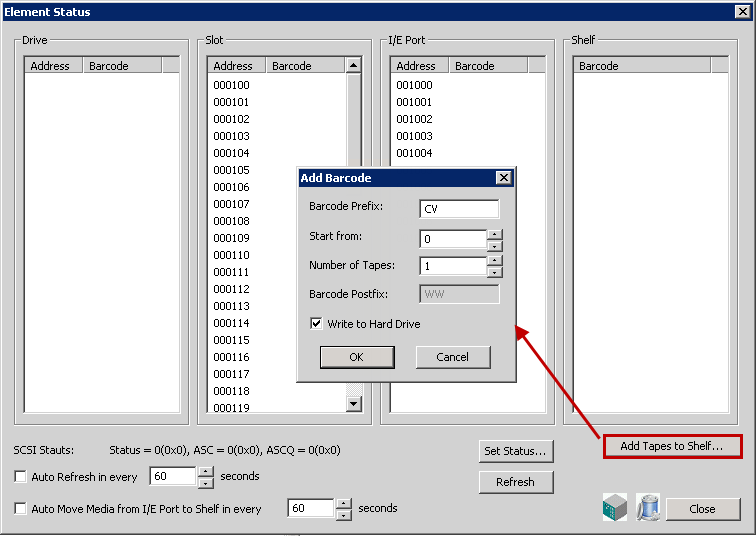This screenshot has width=756, height=536.
Task: Click the Number of Tapes input field
Action: (453, 266)
